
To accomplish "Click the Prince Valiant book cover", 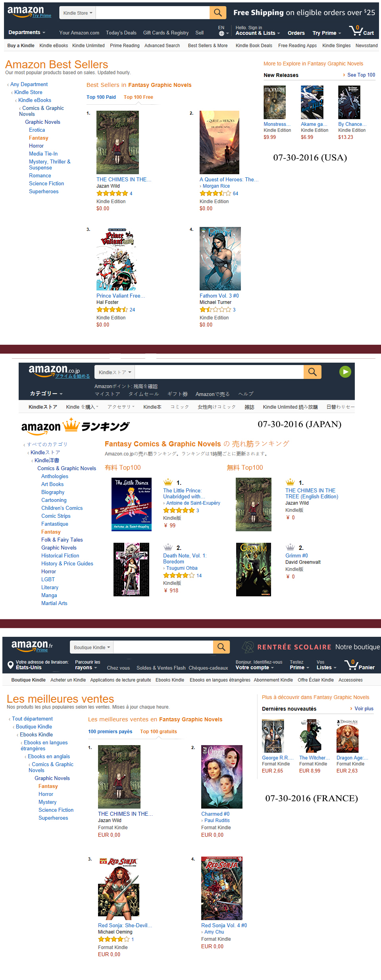I will pos(116,259).
